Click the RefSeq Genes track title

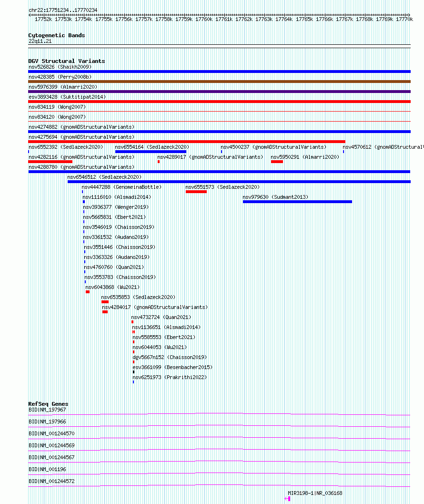click(x=48, y=404)
